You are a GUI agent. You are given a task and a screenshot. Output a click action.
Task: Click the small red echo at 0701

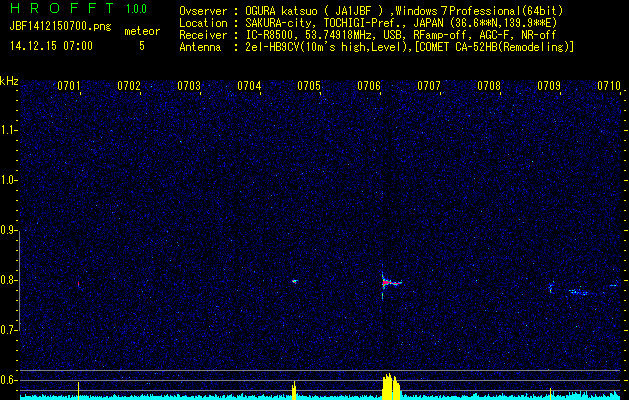coord(79,284)
